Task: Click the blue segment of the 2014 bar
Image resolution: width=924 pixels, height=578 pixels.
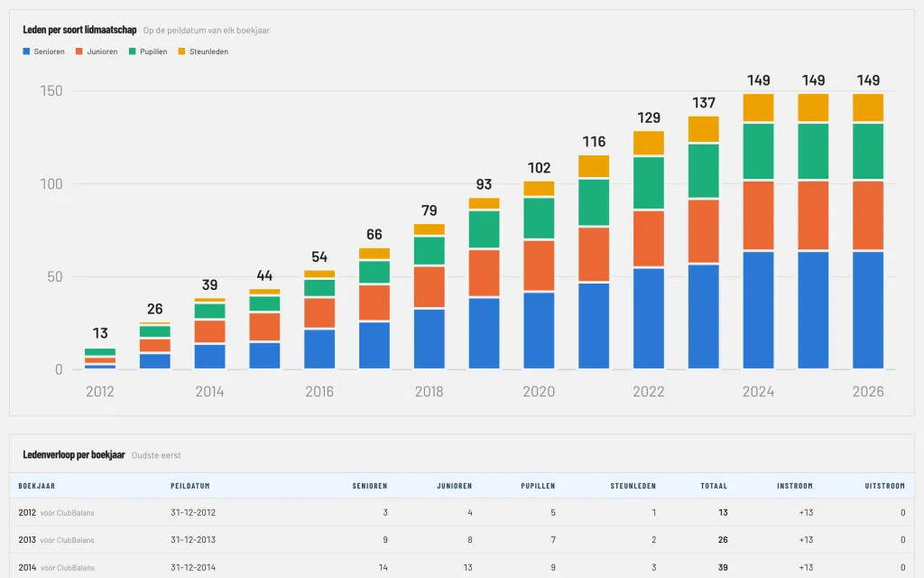Action: [209, 357]
